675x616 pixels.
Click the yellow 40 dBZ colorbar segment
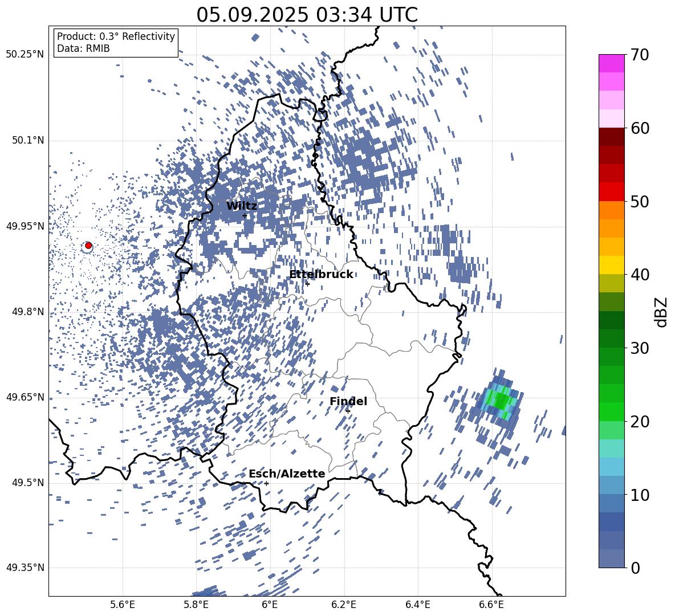tap(611, 265)
